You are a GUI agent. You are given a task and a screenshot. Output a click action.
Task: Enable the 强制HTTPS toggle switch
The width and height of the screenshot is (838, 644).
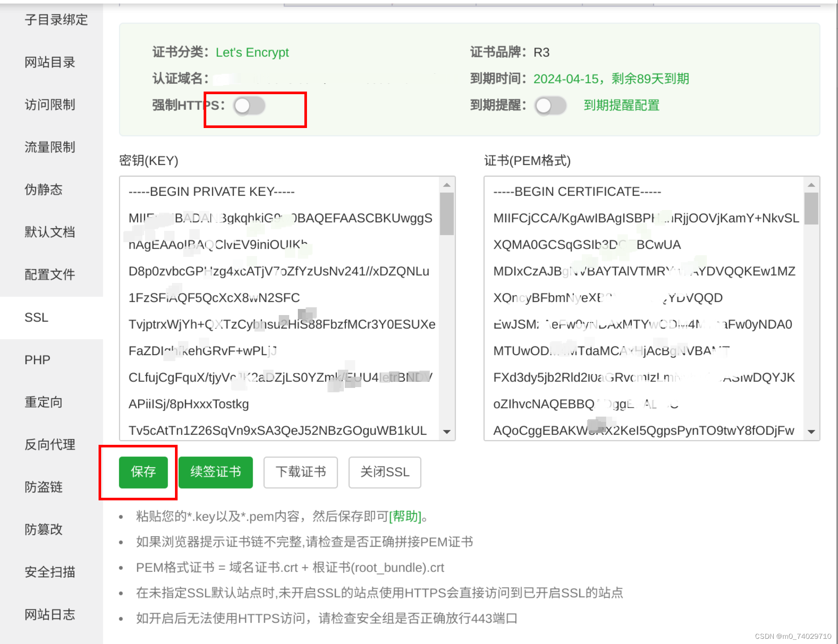point(249,105)
